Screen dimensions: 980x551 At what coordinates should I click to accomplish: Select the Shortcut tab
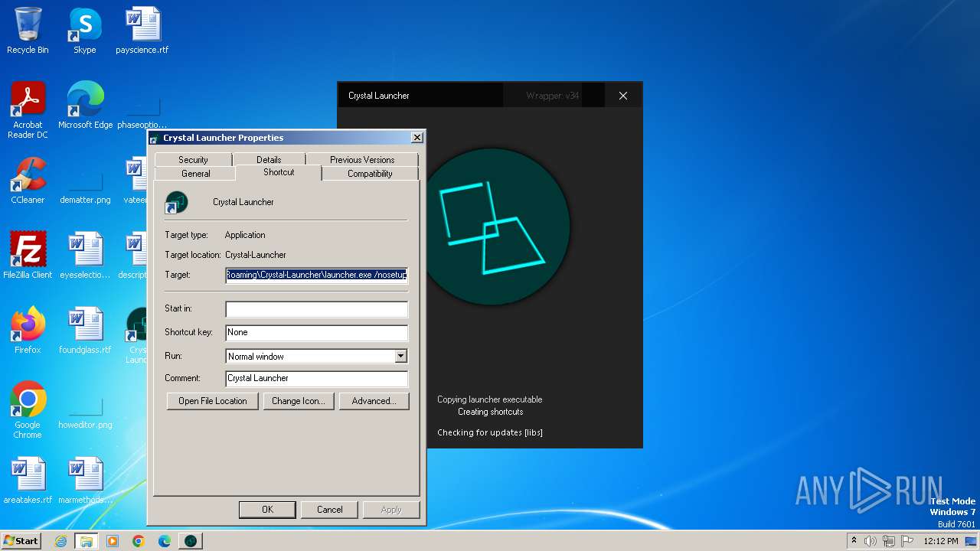pyautogui.click(x=279, y=172)
